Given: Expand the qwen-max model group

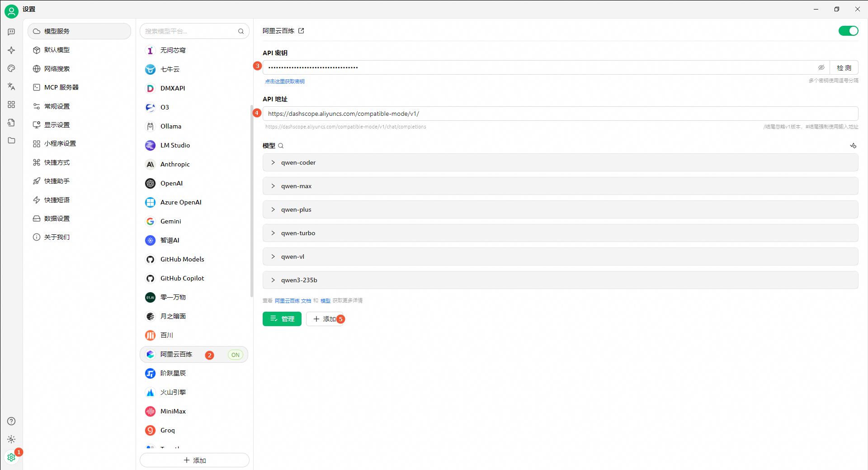Looking at the screenshot, I should click(x=560, y=186).
